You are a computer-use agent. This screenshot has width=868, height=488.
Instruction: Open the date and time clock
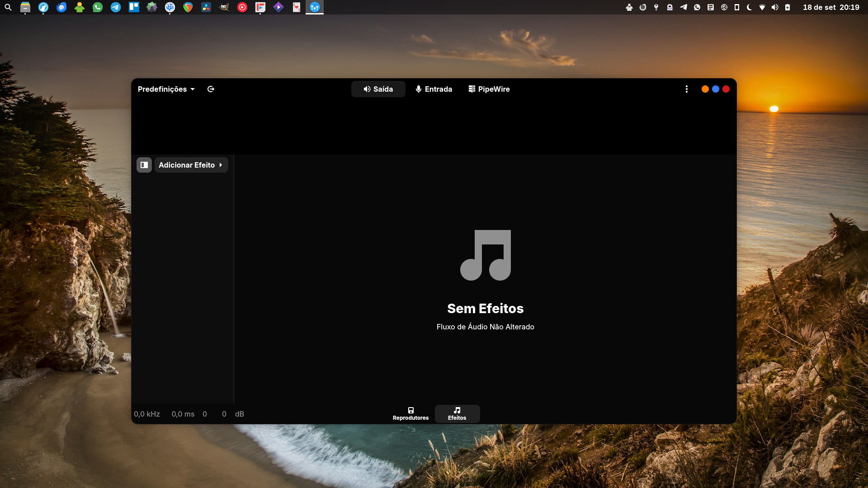(831, 7)
